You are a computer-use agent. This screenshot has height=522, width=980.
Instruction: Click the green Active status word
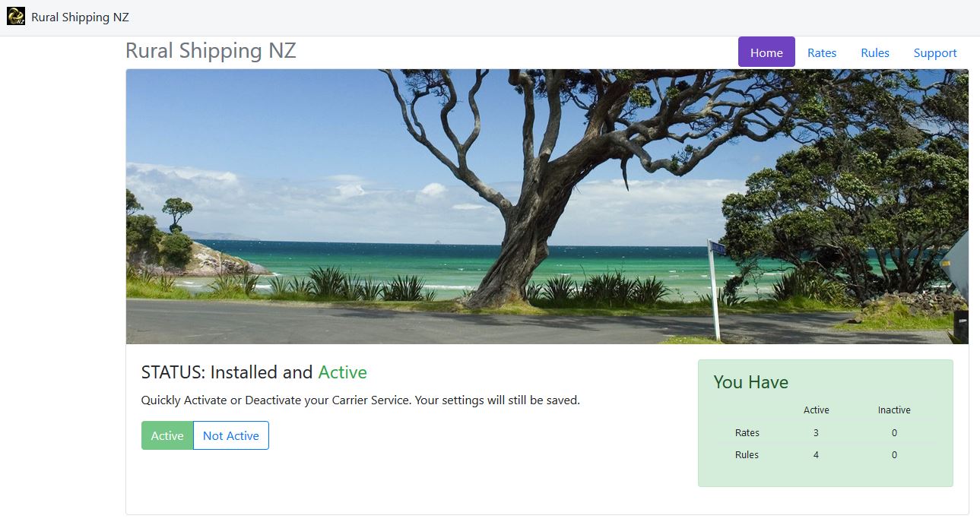(x=342, y=372)
